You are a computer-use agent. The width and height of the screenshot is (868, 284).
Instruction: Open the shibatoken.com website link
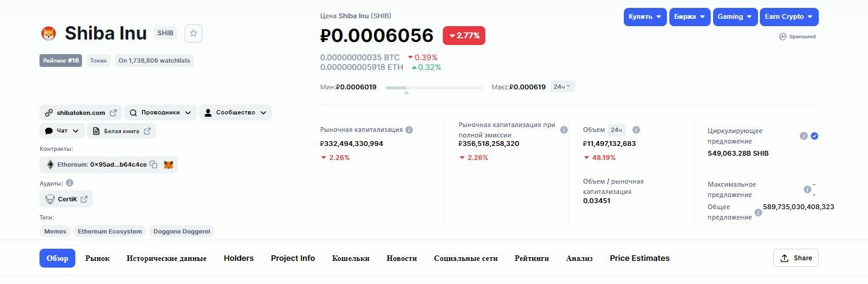[x=81, y=113]
